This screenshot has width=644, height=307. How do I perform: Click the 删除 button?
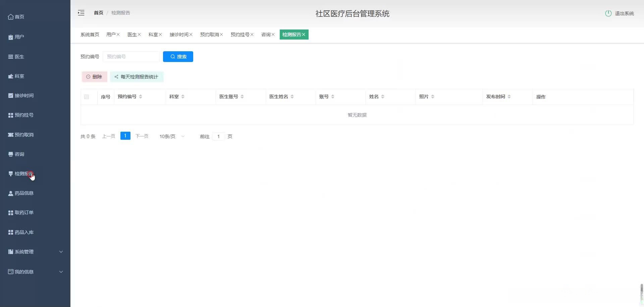94,76
